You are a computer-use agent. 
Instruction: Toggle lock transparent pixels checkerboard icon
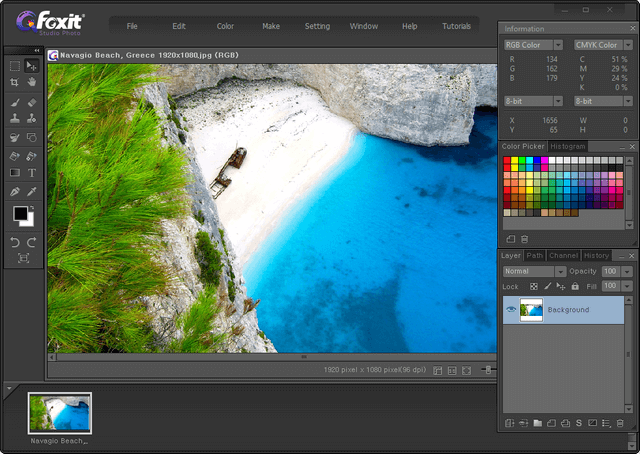point(533,287)
